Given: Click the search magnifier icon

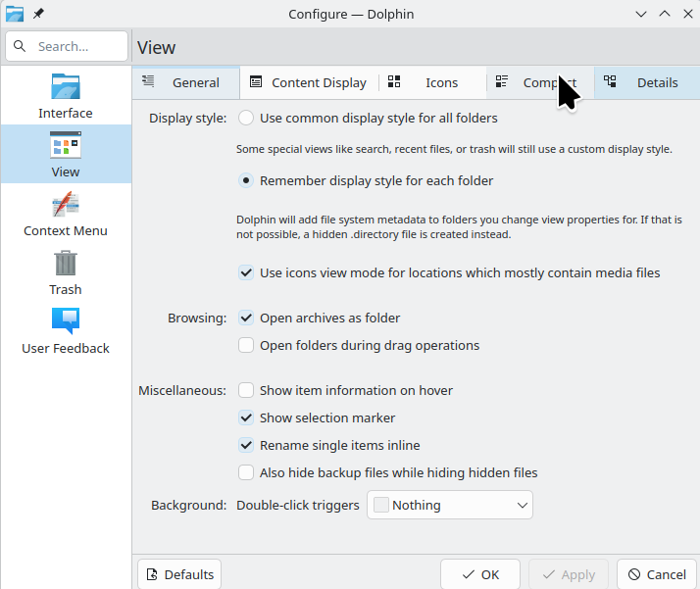Looking at the screenshot, I should (x=21, y=46).
